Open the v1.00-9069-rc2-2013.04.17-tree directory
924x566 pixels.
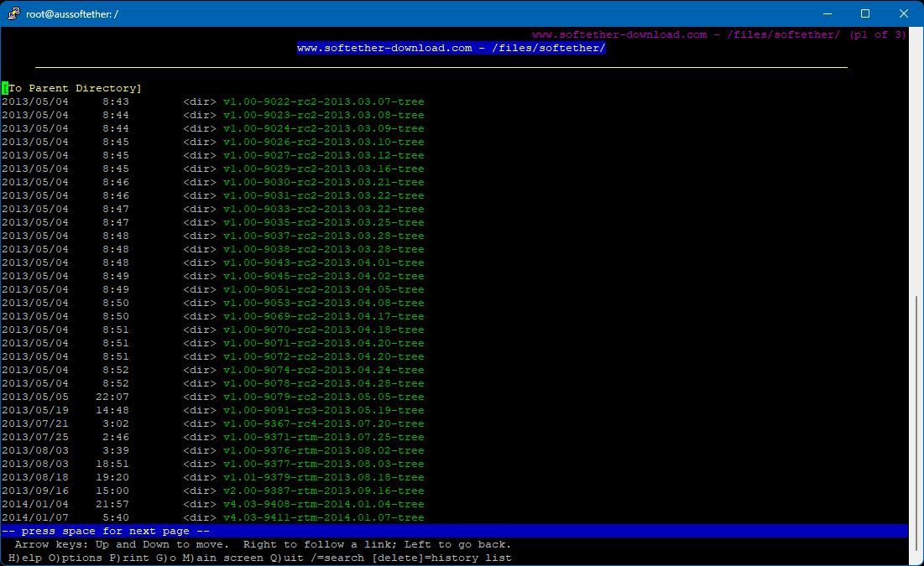(x=323, y=316)
